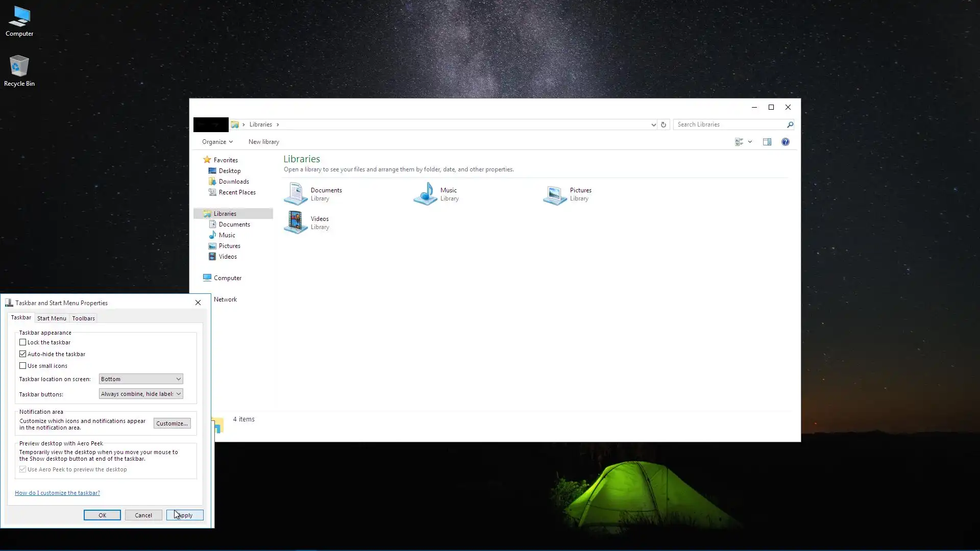The image size is (980, 551).
Task: Click the Computer desktop icon
Action: pyautogui.click(x=19, y=21)
